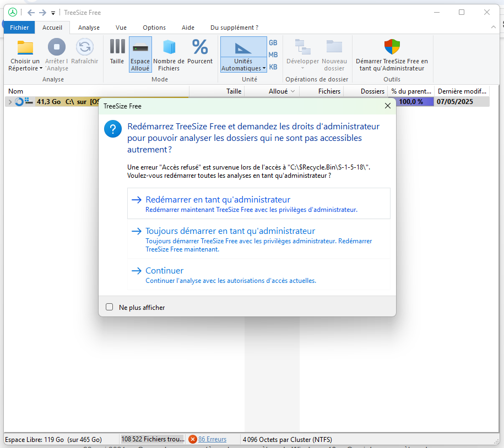Image resolution: width=504 pixels, height=448 pixels.
Task: Sort by the Dossiers column header
Action: [366, 91]
